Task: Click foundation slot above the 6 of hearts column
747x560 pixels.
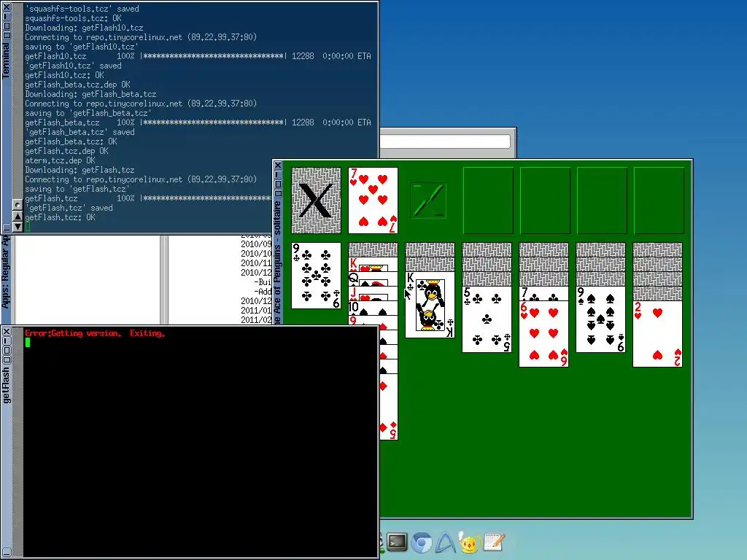Action: point(544,200)
